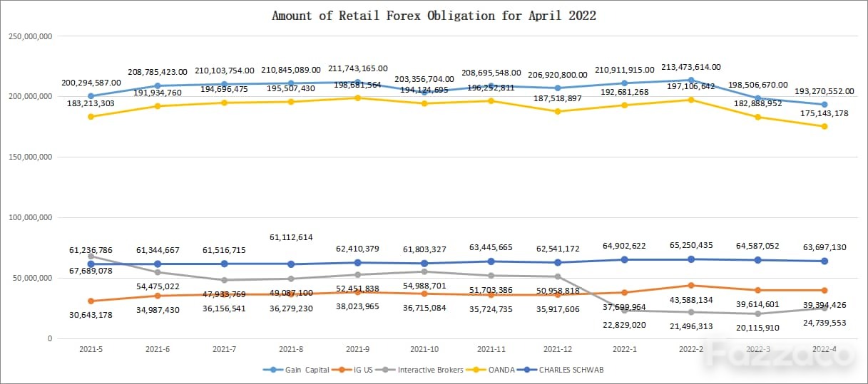
Task: Select IG US data label 38,023,965
Action: 357,307
